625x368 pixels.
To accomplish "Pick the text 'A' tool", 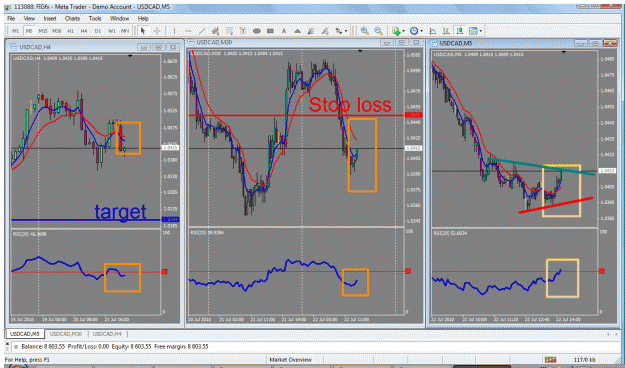I will pos(284,31).
